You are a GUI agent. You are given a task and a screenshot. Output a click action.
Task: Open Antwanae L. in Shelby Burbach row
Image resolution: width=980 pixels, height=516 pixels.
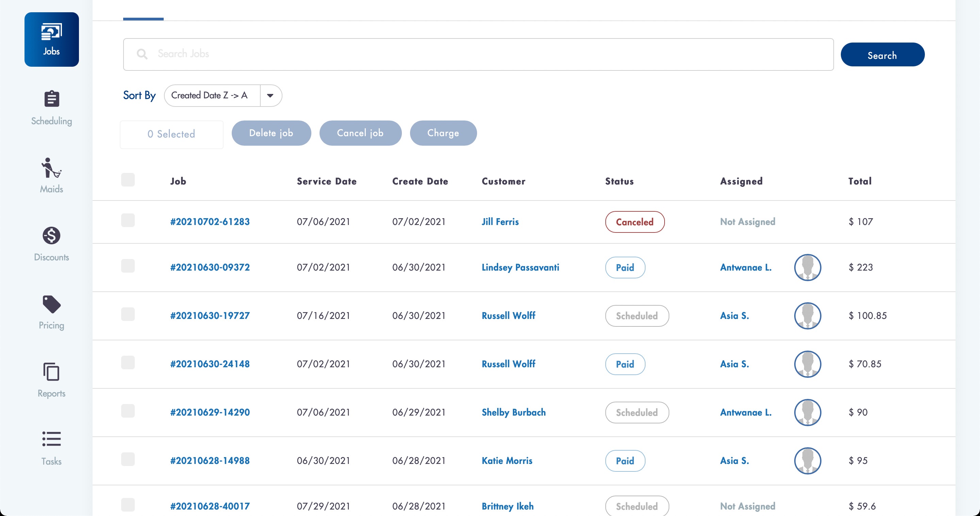click(x=746, y=412)
